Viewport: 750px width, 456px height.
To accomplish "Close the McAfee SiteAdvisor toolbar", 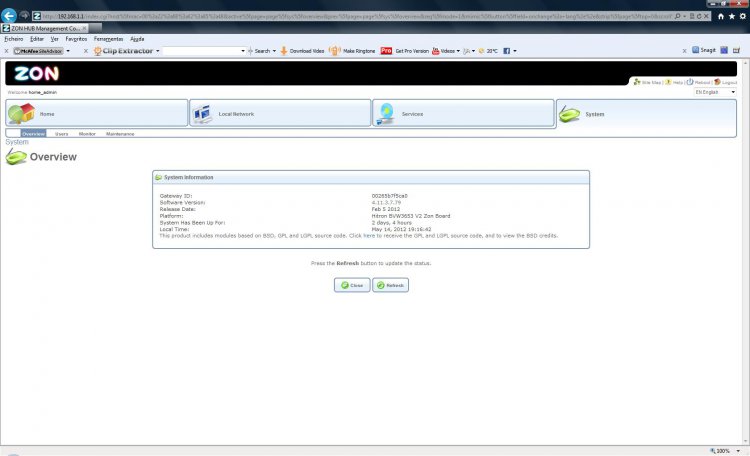I will tap(6, 51).
